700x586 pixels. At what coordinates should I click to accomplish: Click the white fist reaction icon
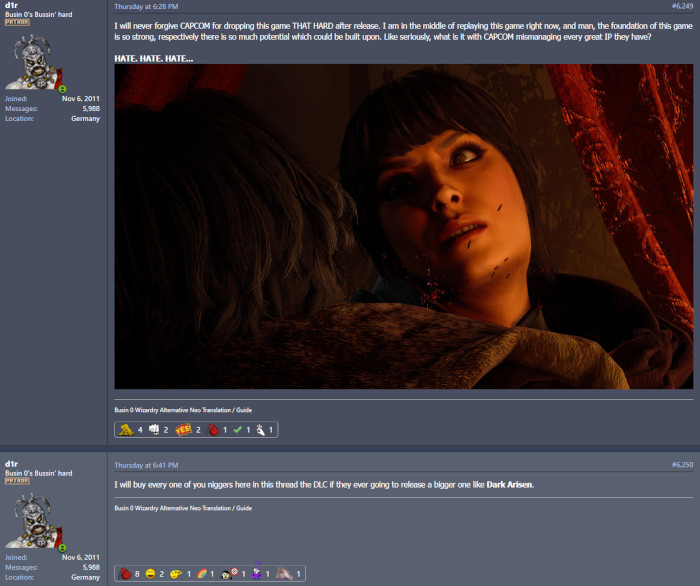coord(154,429)
